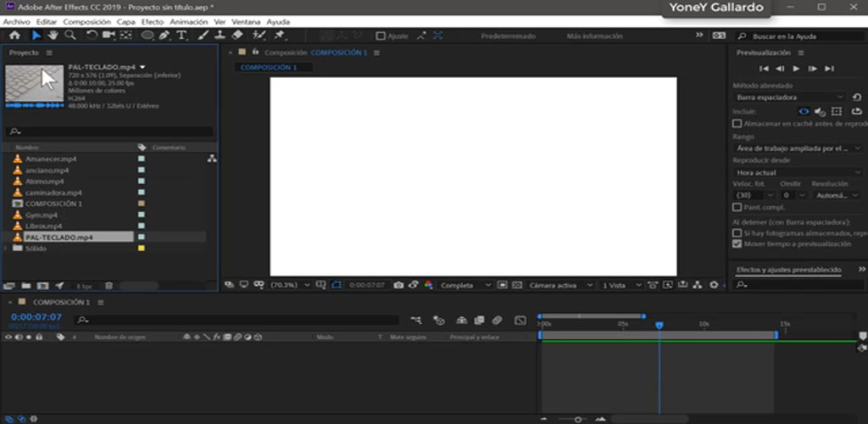Click the timeline zoom slider at bottom
This screenshot has width=868, height=424.
(578, 419)
